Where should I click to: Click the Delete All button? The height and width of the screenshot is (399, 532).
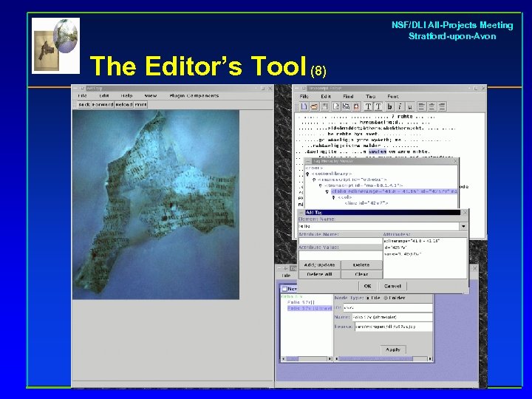[319, 274]
